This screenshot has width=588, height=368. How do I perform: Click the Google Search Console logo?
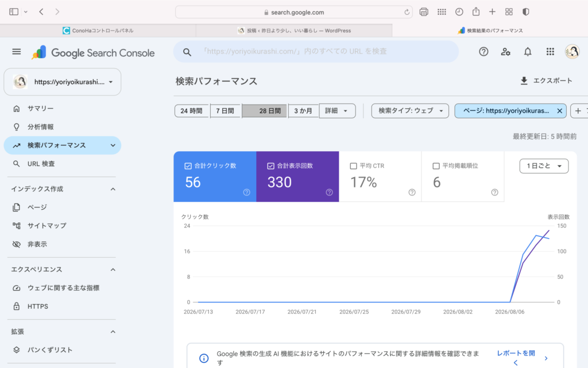click(x=92, y=53)
